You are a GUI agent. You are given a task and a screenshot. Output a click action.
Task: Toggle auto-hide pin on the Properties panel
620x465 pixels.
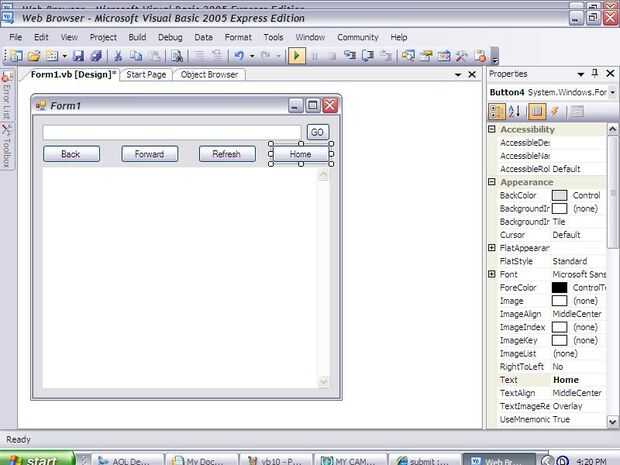[595, 74]
